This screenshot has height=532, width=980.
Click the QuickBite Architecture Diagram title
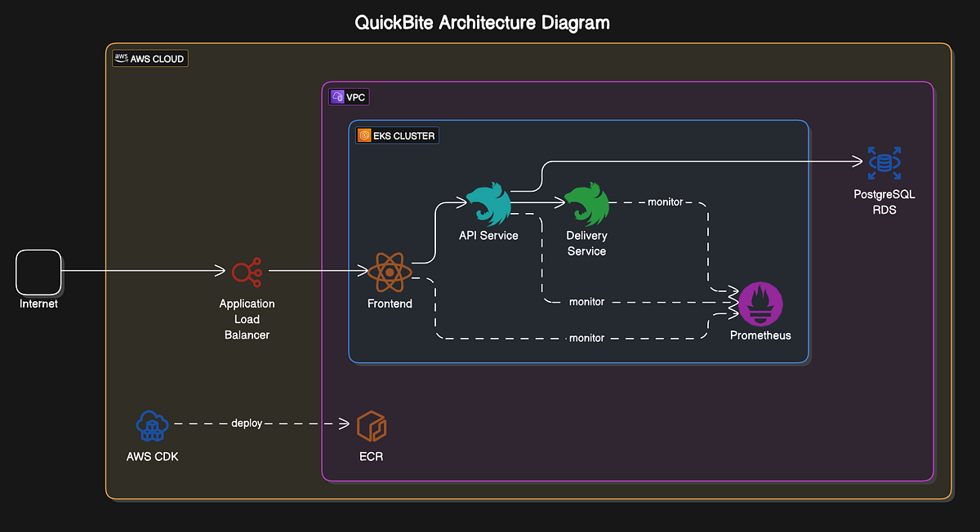[482, 22]
